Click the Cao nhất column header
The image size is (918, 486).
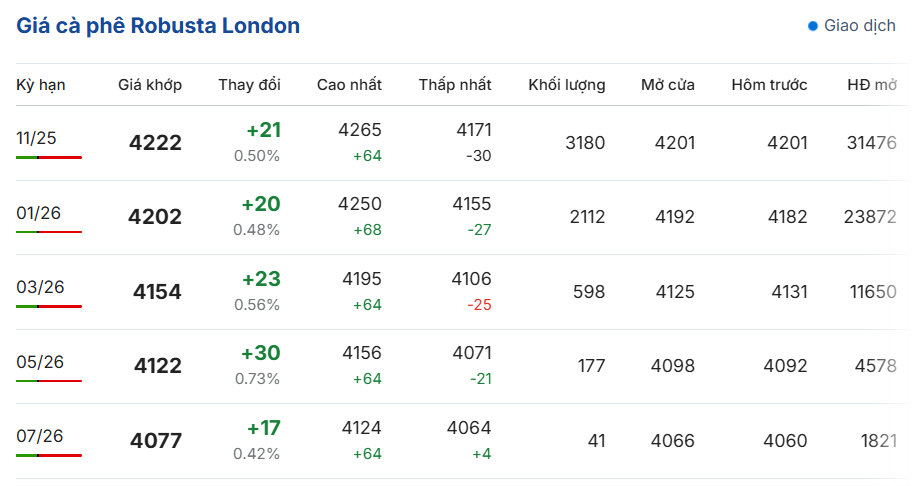tap(349, 85)
